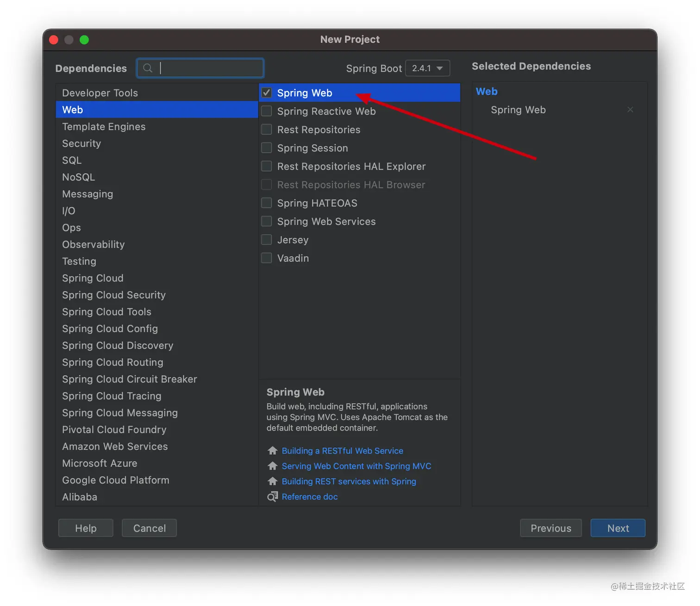Viewport: 700px width, 606px height.
Task: Select the Developer Tools category
Action: click(x=156, y=93)
